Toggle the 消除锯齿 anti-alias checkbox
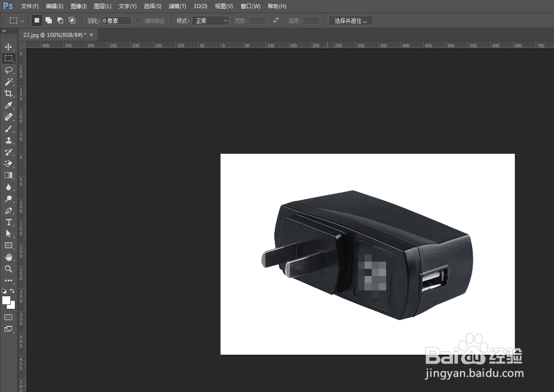This screenshot has width=554, height=392. click(x=138, y=21)
